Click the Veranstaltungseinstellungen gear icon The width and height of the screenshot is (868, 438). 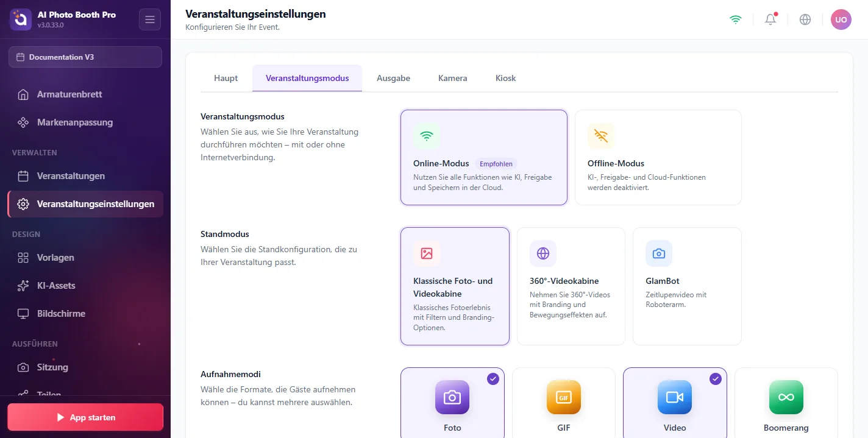[x=23, y=204]
